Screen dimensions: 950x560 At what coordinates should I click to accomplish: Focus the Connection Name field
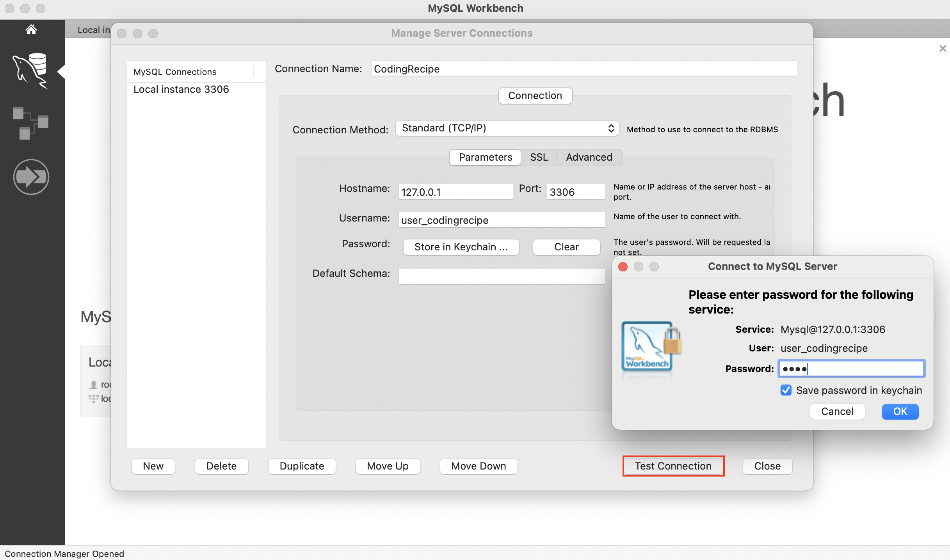tap(584, 69)
